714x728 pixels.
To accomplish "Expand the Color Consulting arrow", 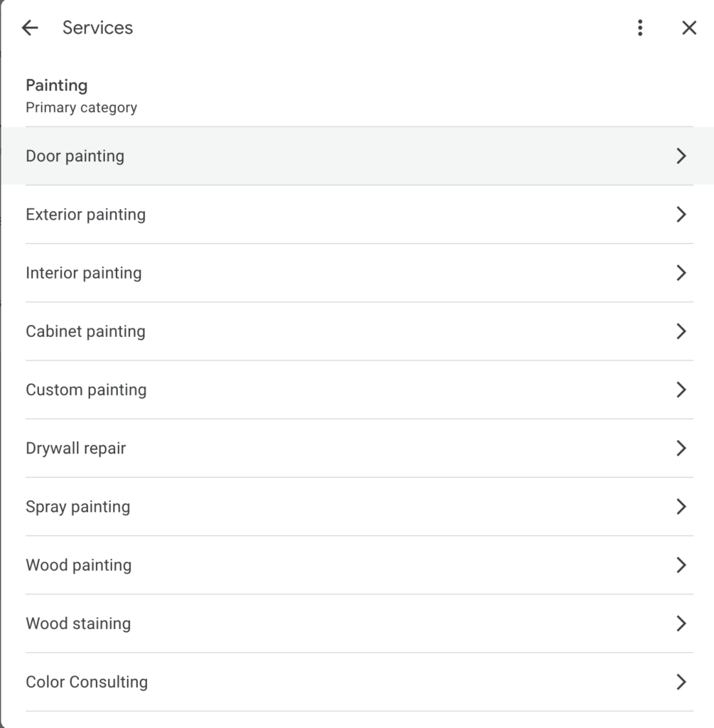I will coord(681,682).
